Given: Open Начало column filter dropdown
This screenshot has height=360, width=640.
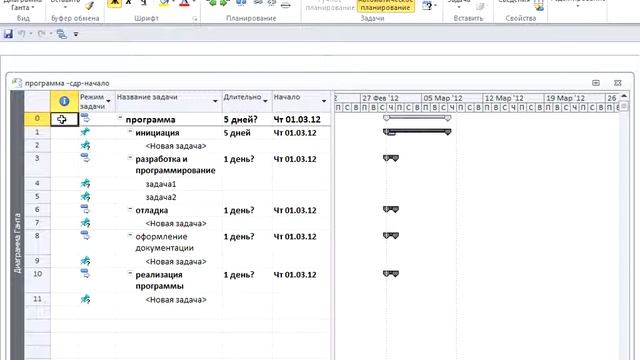Looking at the screenshot, I should coord(324,101).
